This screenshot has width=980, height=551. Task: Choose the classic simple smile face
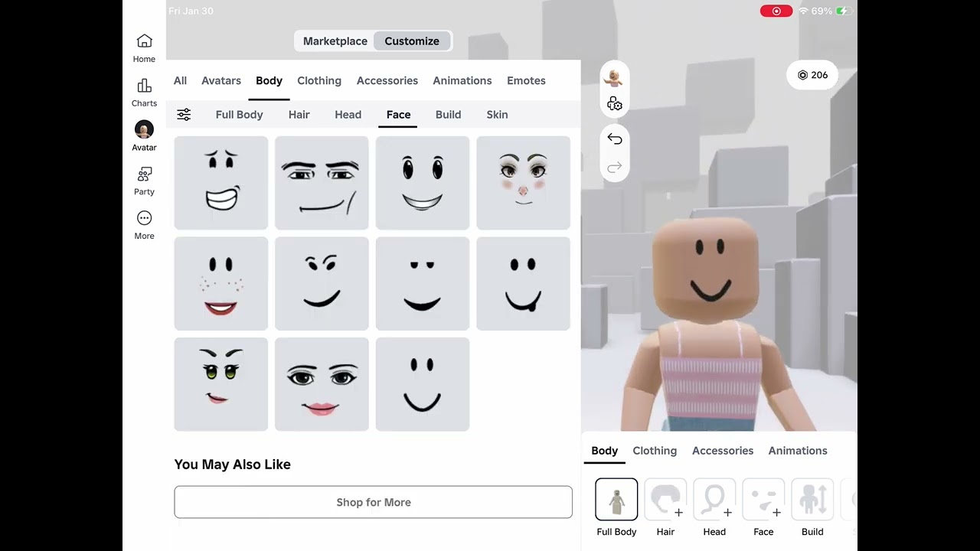tap(423, 384)
